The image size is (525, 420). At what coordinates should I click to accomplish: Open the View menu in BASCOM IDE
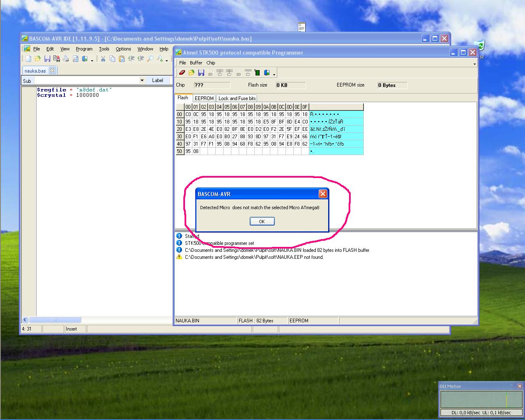click(x=65, y=49)
